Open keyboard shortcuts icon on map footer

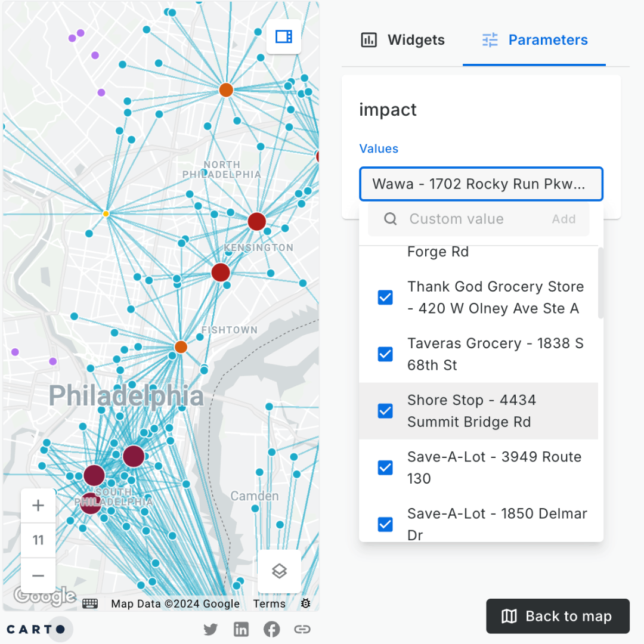(90, 603)
